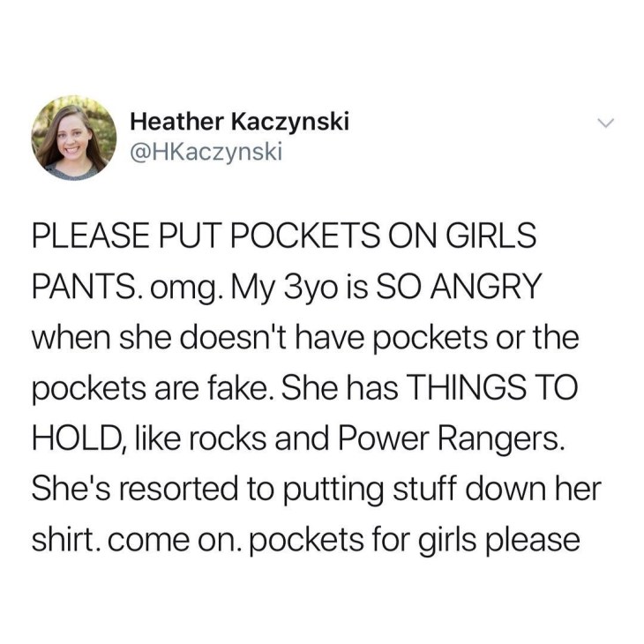Click the word 'GIRLS' in first line
This screenshot has height=644, width=644.
[x=491, y=235]
